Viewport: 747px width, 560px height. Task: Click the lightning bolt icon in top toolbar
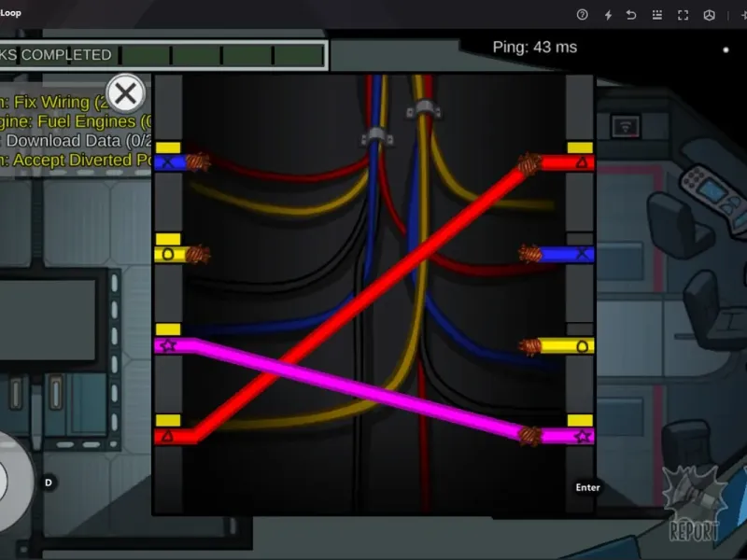coord(608,15)
